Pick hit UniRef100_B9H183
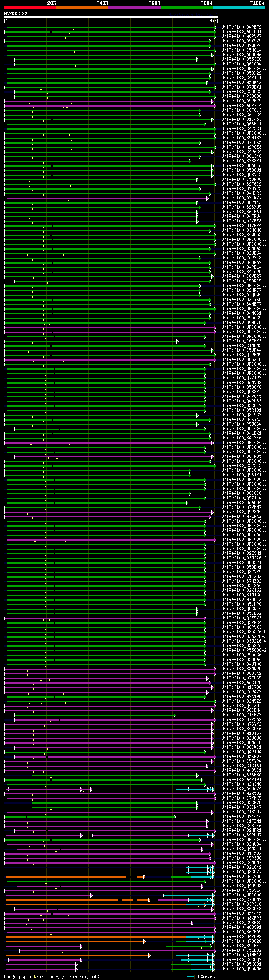Screen dimensions: 269x980 coord(241,138)
